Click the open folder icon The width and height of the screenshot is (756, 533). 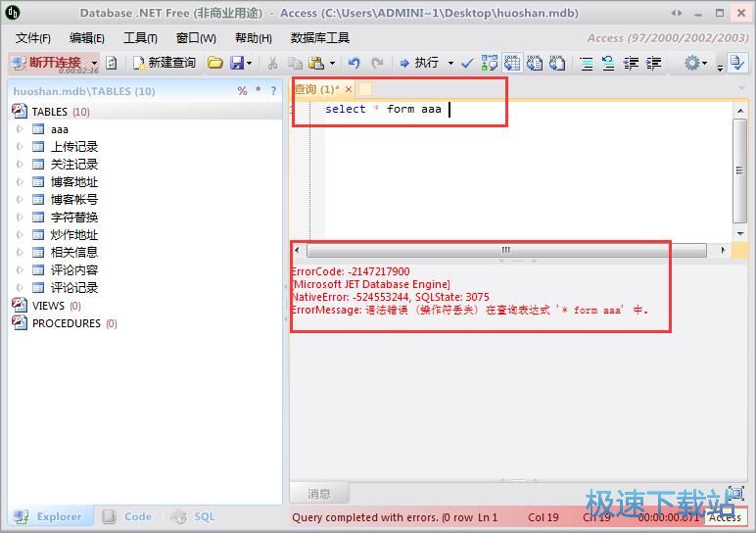pos(214,63)
